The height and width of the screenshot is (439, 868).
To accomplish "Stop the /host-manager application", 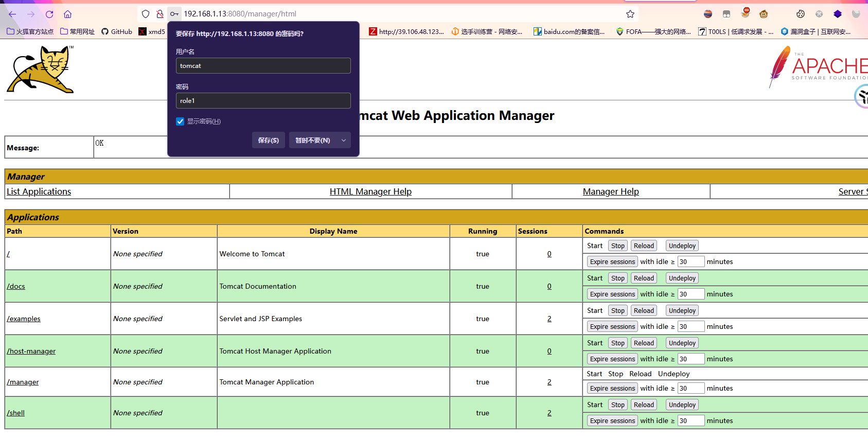I will (x=618, y=343).
